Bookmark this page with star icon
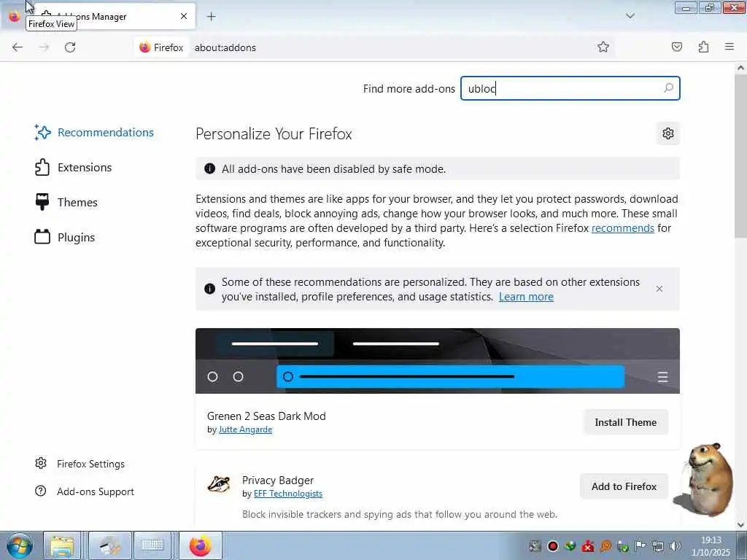This screenshot has height=560, width=747. (603, 47)
